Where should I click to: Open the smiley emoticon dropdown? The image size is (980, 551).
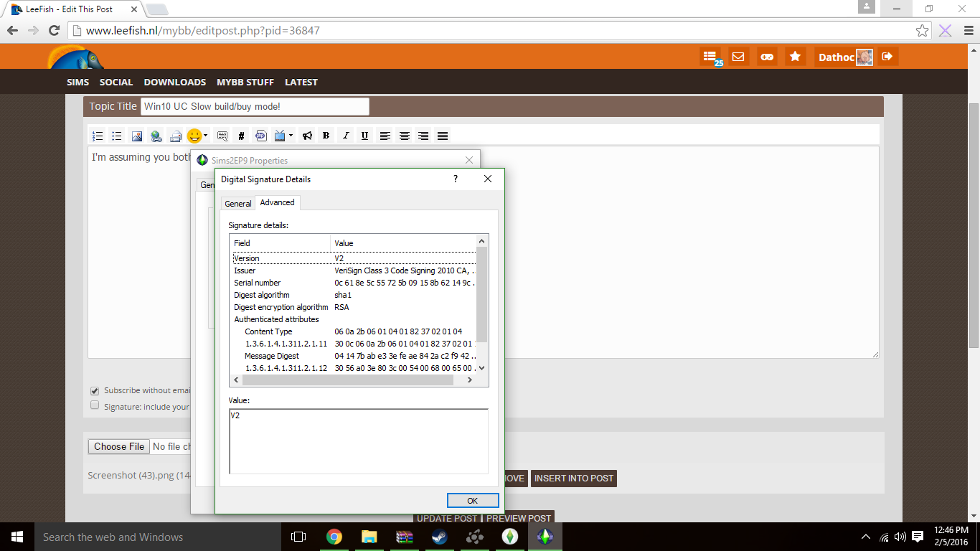[206, 136]
